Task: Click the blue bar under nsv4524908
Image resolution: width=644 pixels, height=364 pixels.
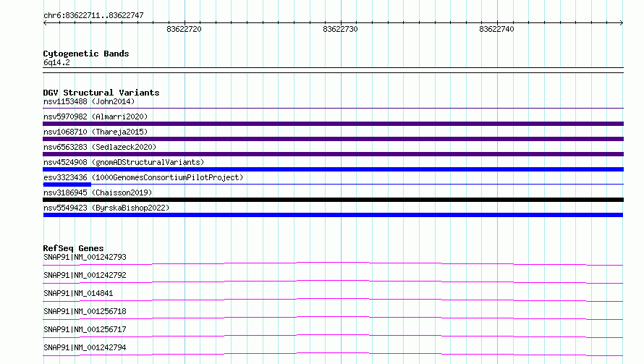Action: point(333,169)
